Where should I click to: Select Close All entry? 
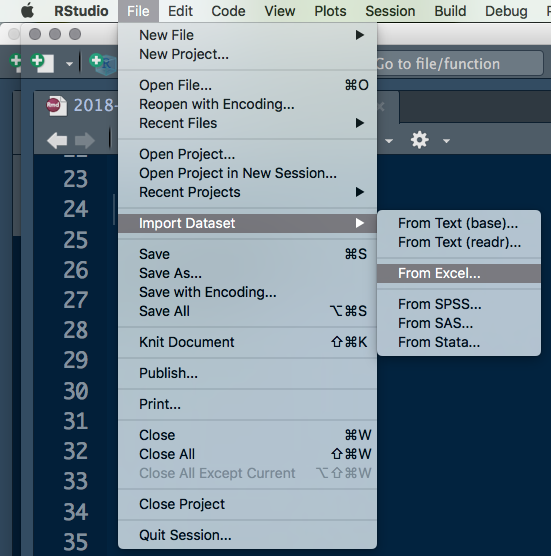coord(247,454)
